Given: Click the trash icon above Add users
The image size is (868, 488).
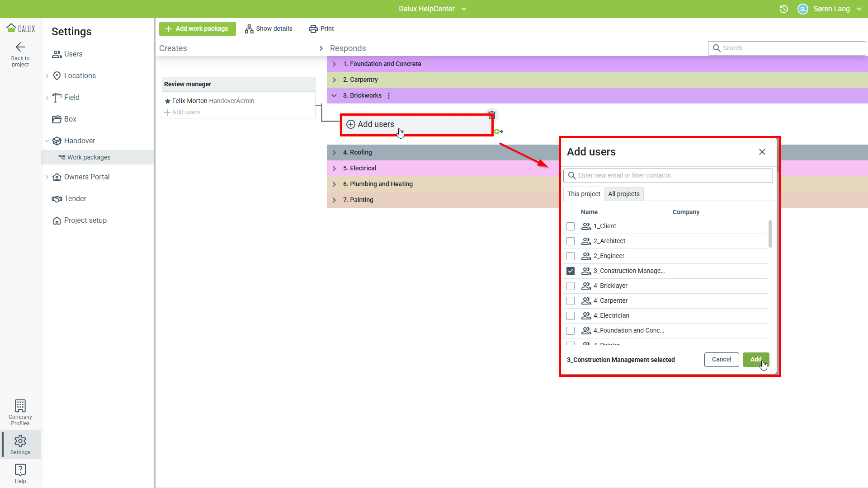Looking at the screenshot, I should point(492,115).
